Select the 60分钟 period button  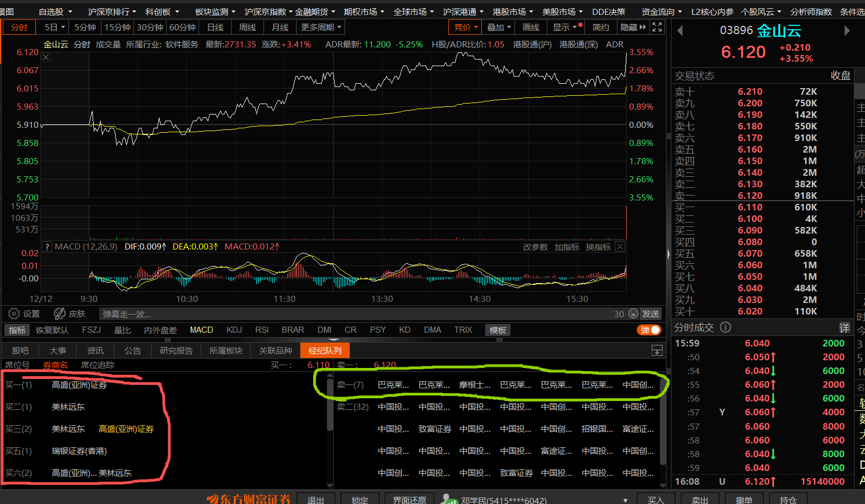182,27
